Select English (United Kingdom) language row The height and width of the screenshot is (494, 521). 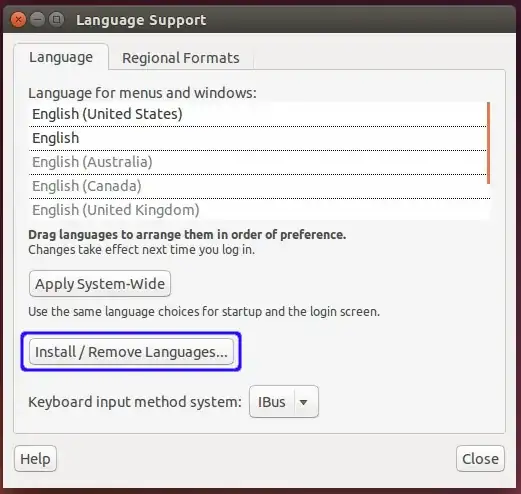(x=258, y=210)
